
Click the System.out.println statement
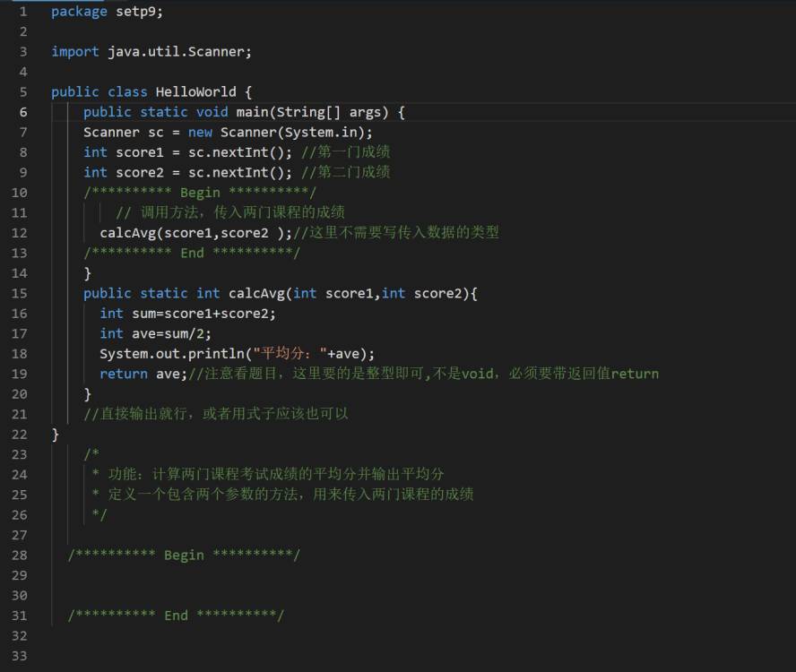237,354
